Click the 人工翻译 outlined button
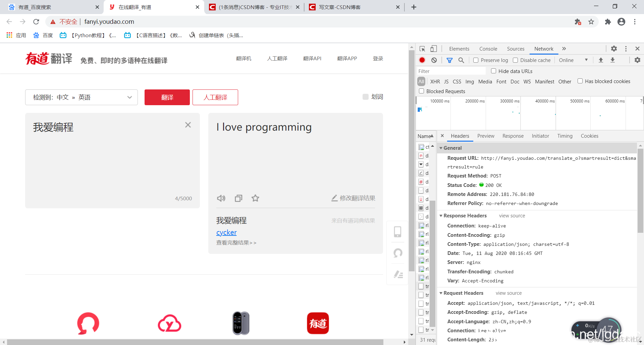 [x=215, y=97]
